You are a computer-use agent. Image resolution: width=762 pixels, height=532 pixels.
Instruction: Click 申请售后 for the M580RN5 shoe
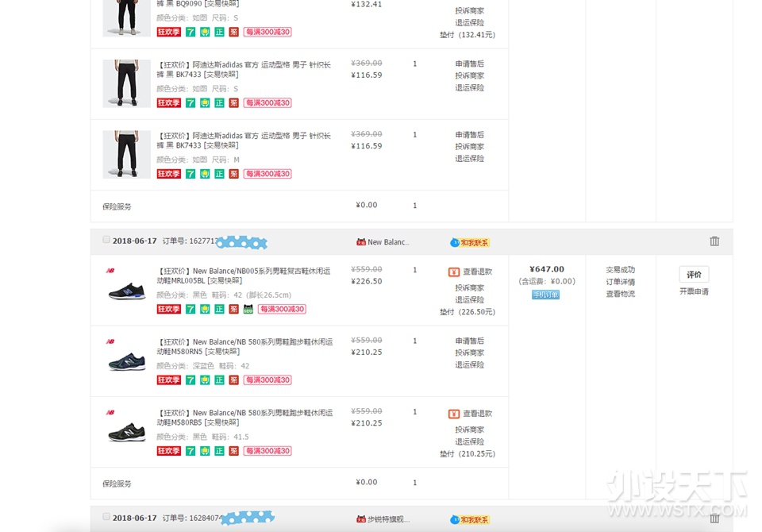click(469, 341)
